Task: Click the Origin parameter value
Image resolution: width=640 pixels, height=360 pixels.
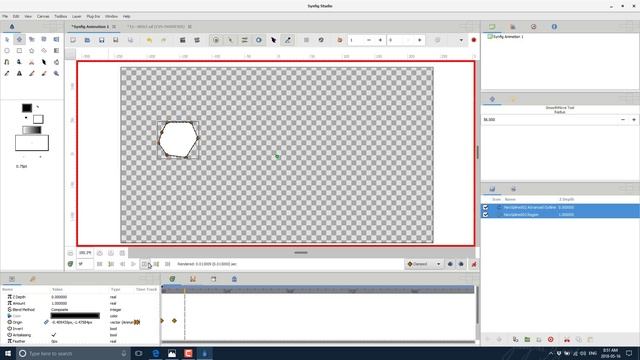Action: tap(72, 322)
